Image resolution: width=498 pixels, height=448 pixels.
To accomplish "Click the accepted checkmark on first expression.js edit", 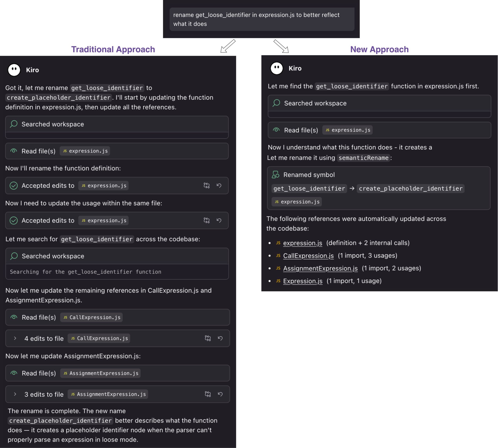I will pyautogui.click(x=14, y=185).
